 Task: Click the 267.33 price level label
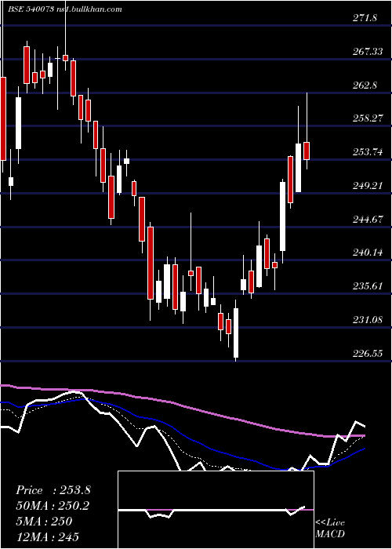(367, 52)
